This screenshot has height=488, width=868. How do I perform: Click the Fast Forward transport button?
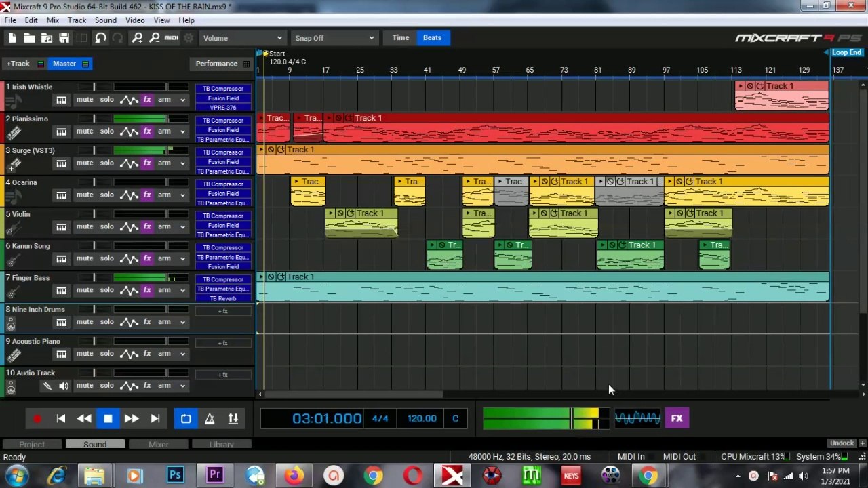(x=132, y=419)
